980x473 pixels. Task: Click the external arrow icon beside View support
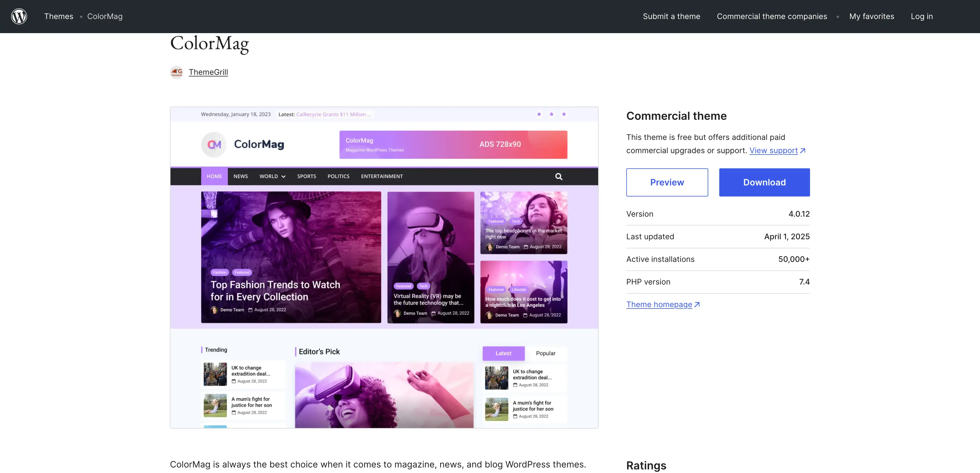point(803,151)
